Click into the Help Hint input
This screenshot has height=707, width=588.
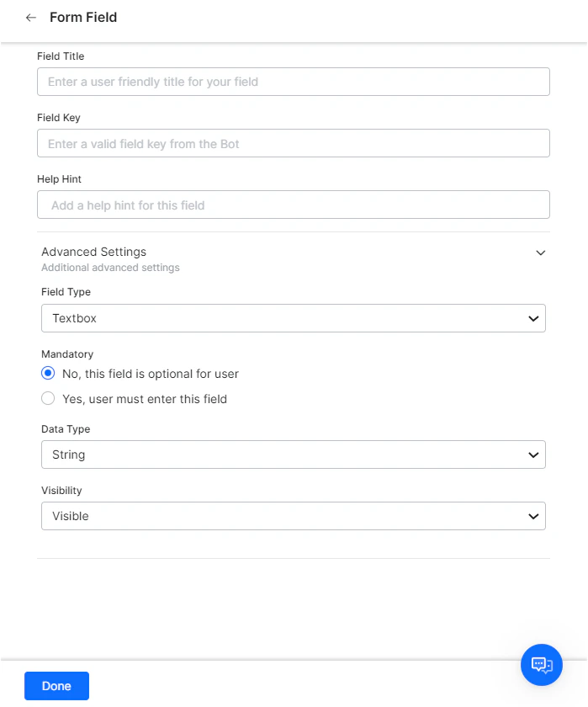point(293,205)
